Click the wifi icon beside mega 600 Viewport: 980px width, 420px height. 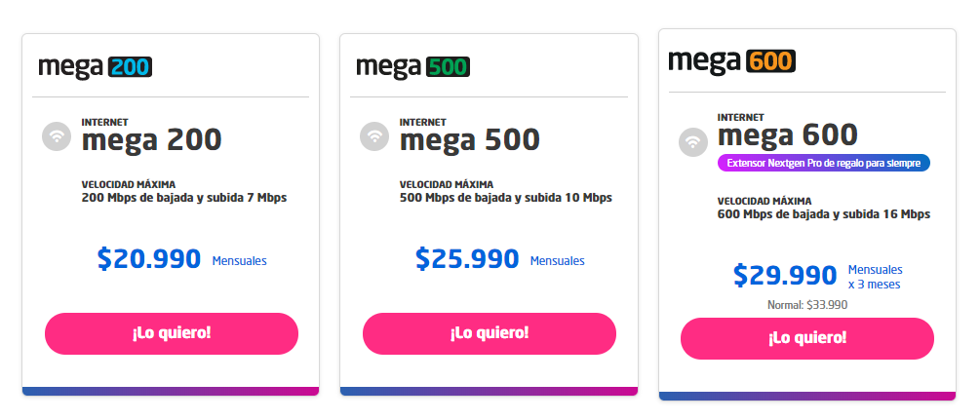coord(693,142)
